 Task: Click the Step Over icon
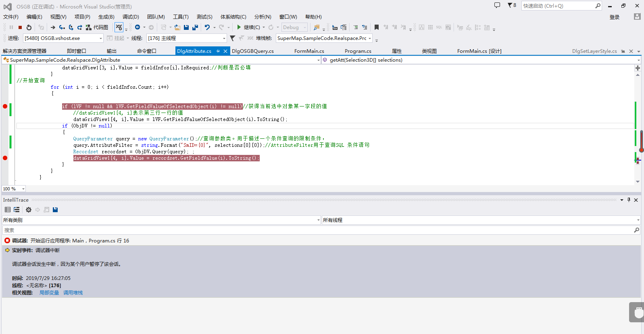(x=71, y=27)
